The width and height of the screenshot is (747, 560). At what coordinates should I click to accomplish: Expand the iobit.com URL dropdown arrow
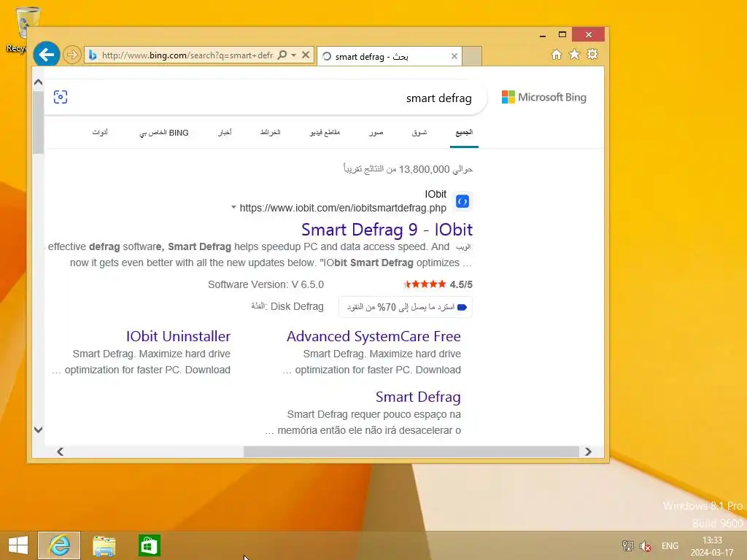(233, 207)
